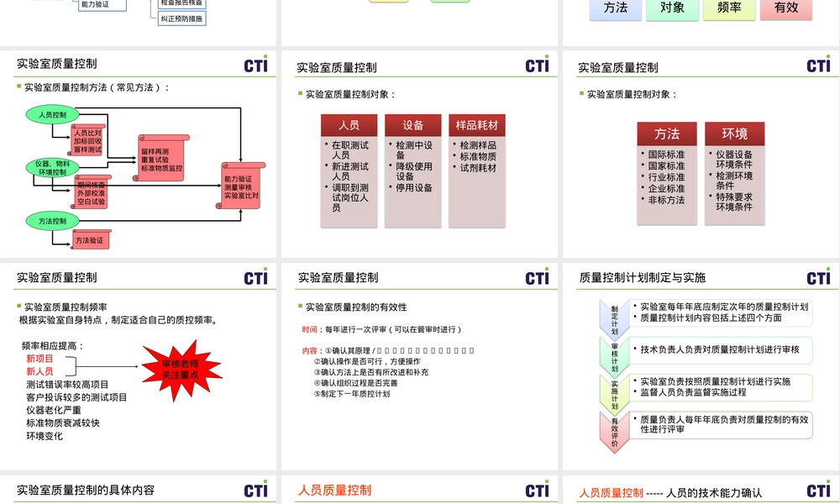The width and height of the screenshot is (840, 504).
Task: Click the text 测试错误率较高项目
Action: (x=67, y=384)
